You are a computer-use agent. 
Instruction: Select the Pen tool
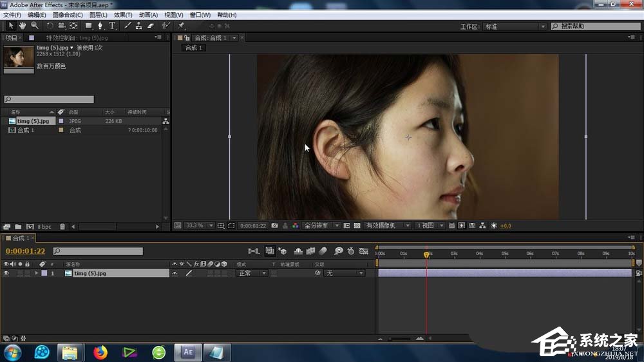[100, 26]
